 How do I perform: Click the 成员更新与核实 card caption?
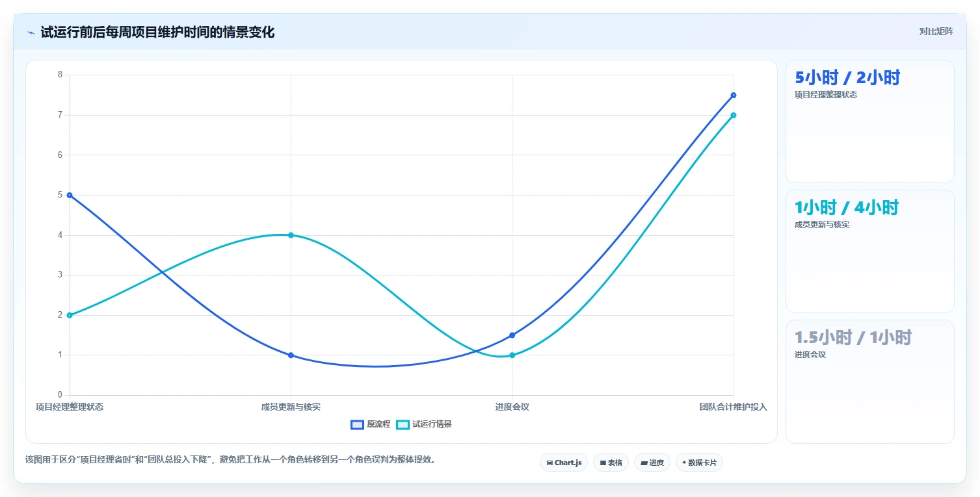822,225
